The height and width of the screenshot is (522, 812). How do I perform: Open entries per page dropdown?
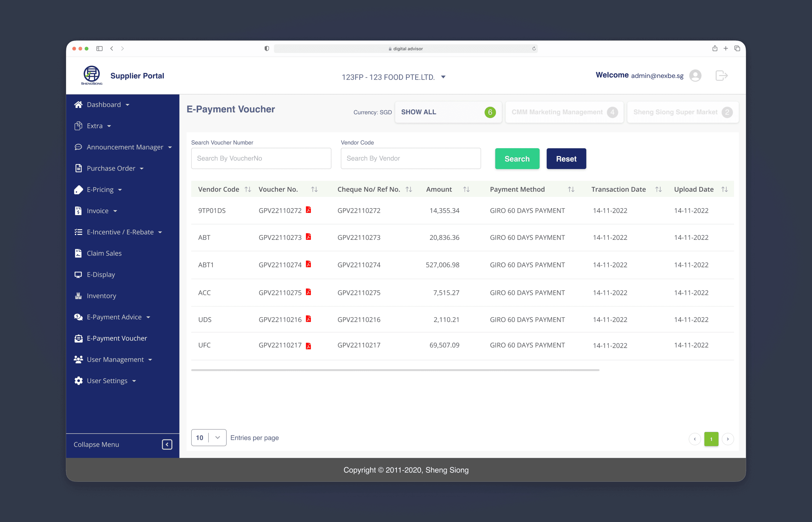coord(209,438)
